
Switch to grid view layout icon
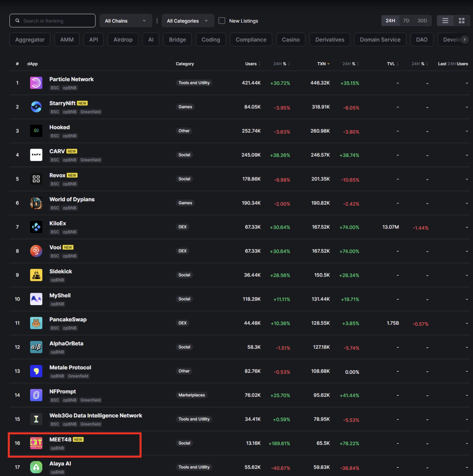461,21
